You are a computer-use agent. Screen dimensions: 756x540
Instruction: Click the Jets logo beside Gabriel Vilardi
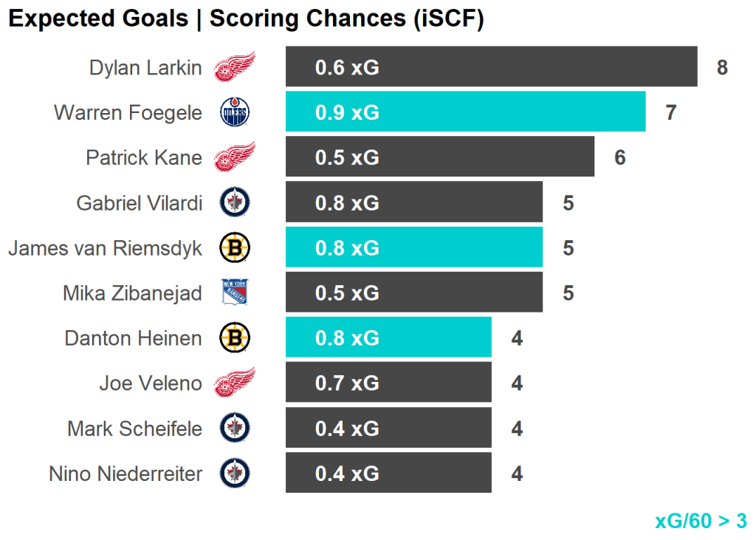(x=235, y=202)
